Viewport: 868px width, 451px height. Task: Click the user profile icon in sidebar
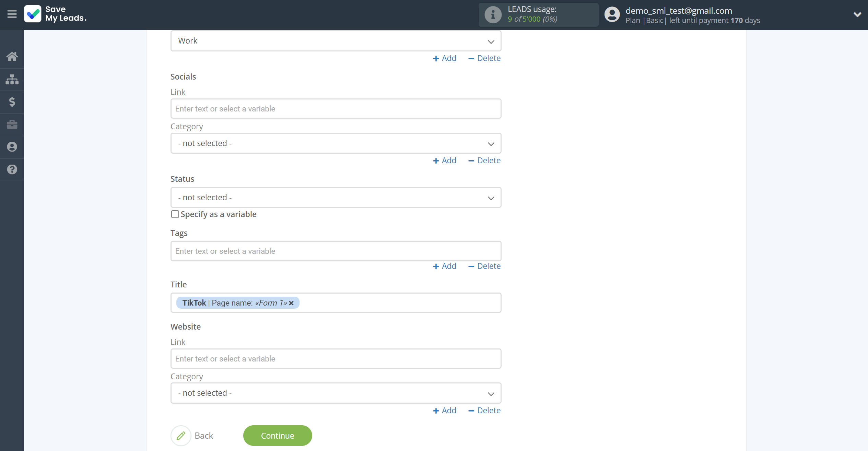coord(12,147)
